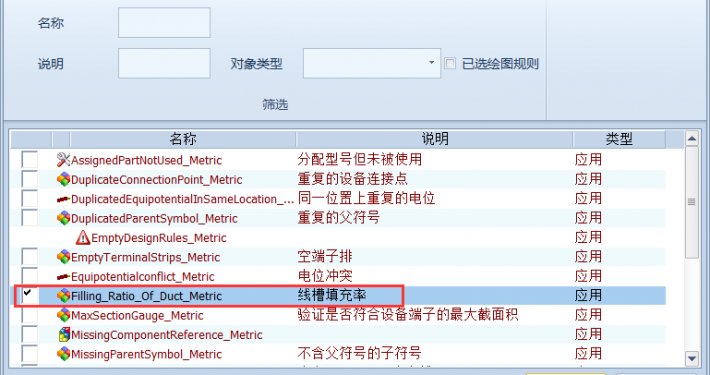Uncheck the Filling_Ratio_Of_Duct_Metric checkbox
Viewport: 710px width, 375px height.
click(x=30, y=296)
